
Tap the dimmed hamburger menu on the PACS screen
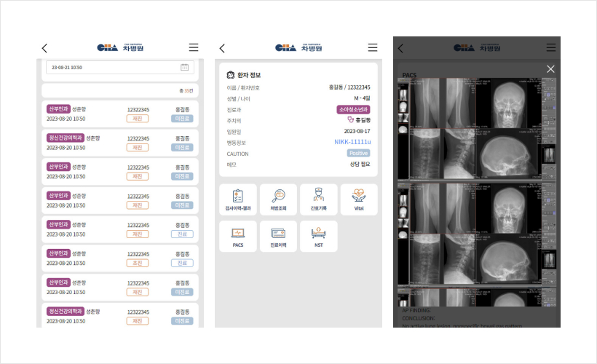point(551,47)
